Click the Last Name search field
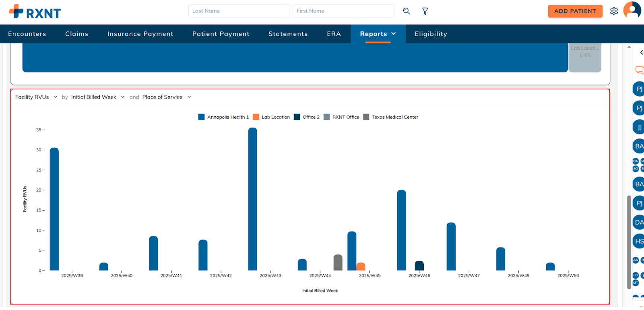This screenshot has height=310, width=644. pyautogui.click(x=239, y=11)
